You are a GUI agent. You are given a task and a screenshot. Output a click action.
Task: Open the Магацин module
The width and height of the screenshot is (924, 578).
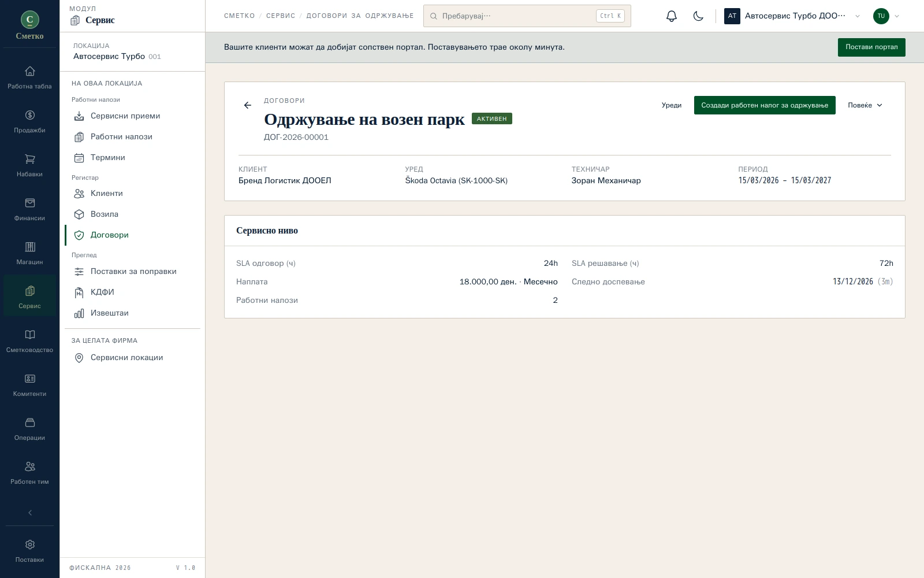(x=29, y=253)
